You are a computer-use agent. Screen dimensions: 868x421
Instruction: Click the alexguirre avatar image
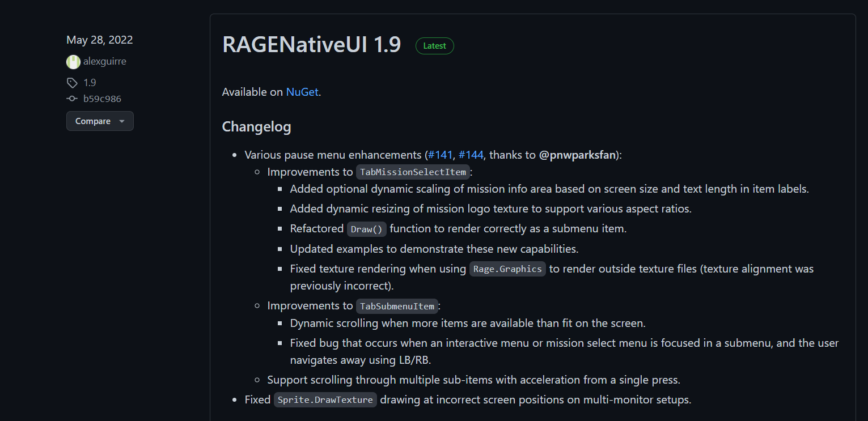(x=73, y=62)
